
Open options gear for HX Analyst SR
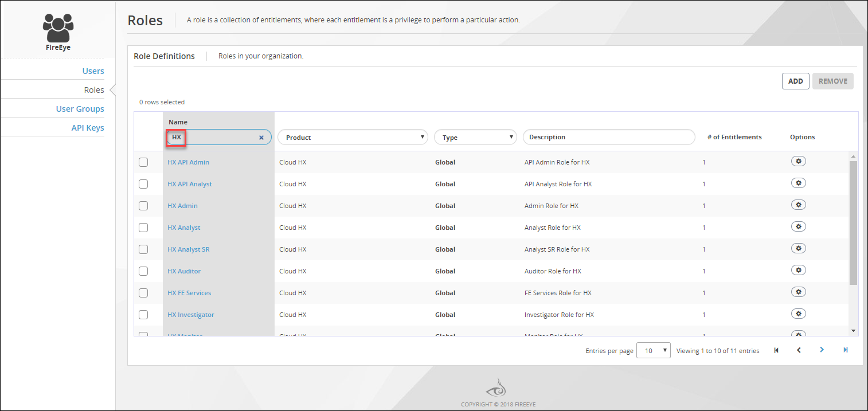coord(798,248)
